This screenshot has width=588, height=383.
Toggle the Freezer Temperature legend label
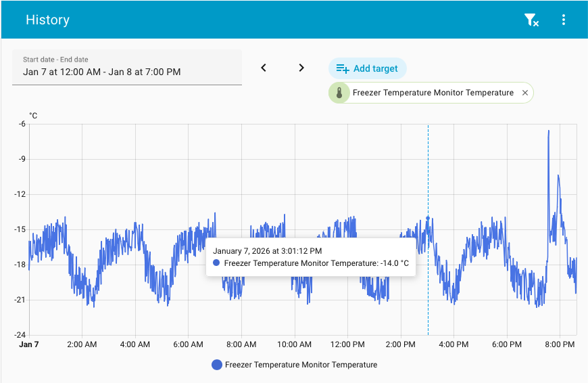(301, 365)
